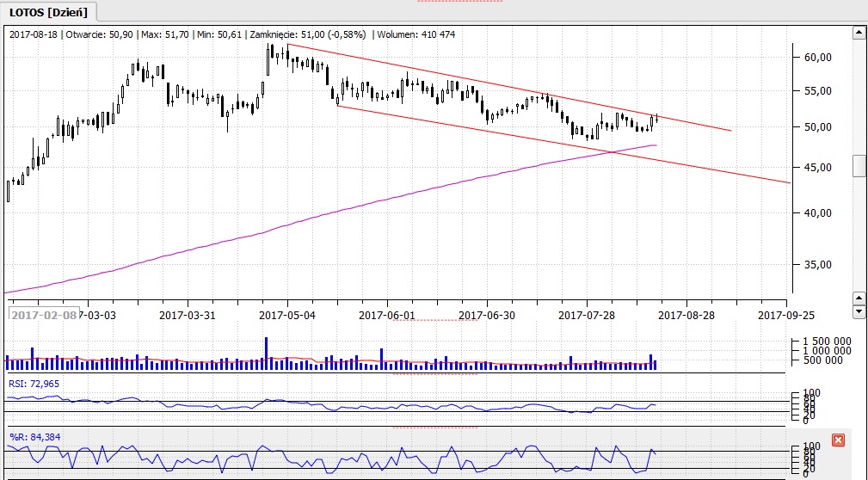Image resolution: width=868 pixels, height=480 pixels.
Task: Click the lower scroll-up arrow above the down arrow
Action: [858, 297]
